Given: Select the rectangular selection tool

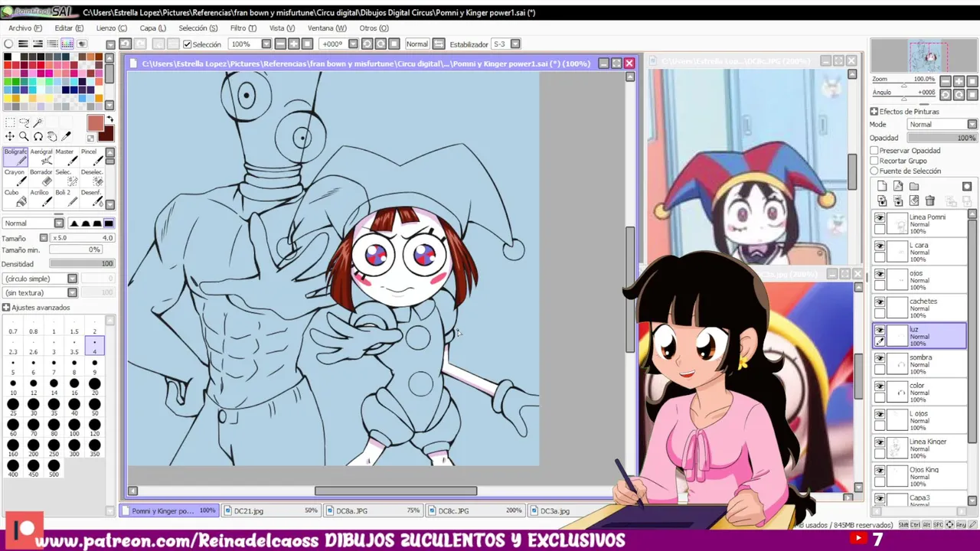Looking at the screenshot, I should [x=10, y=122].
